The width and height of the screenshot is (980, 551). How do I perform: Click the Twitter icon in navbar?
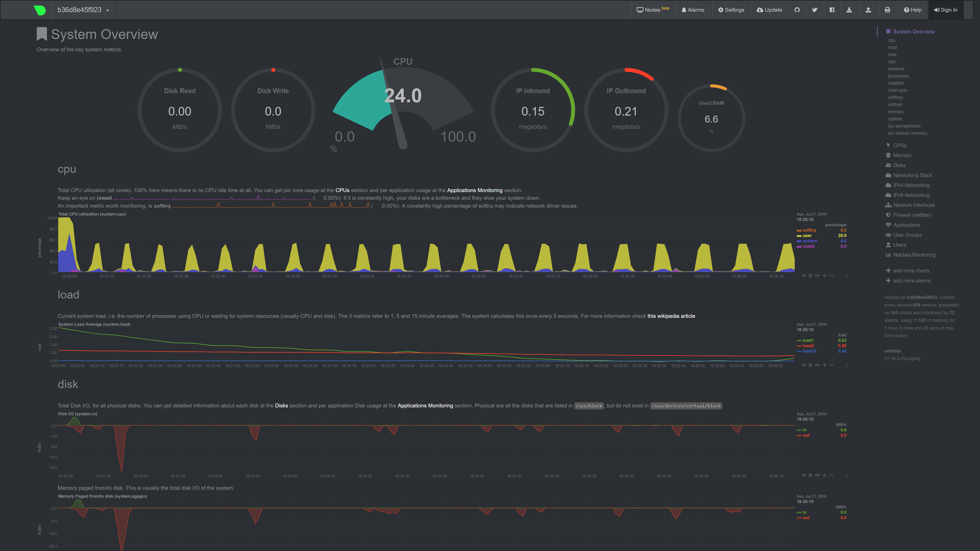tap(815, 10)
